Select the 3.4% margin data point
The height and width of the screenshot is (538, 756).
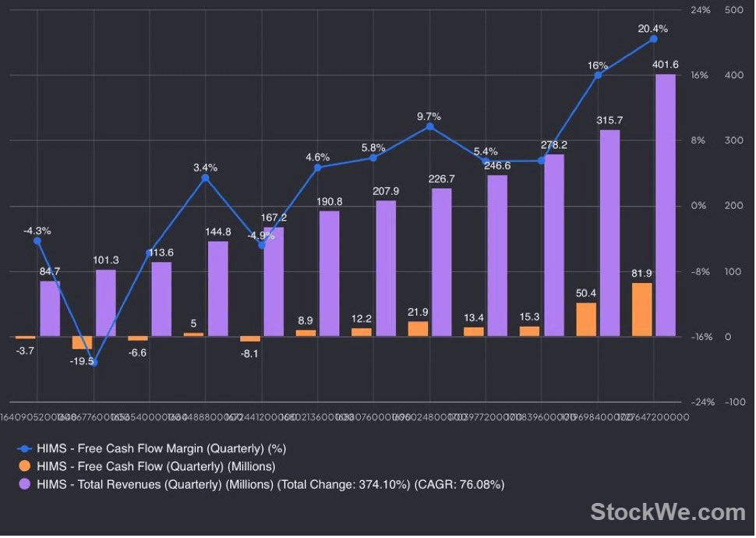pyautogui.click(x=206, y=178)
